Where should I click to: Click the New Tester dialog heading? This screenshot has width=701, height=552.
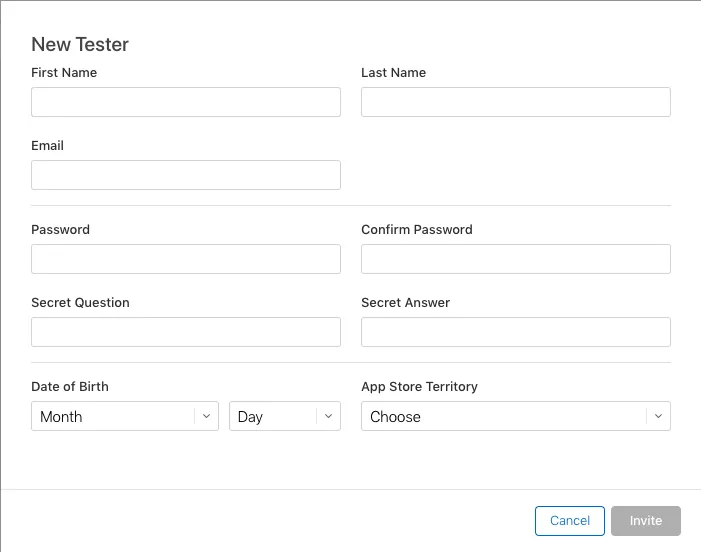click(80, 44)
